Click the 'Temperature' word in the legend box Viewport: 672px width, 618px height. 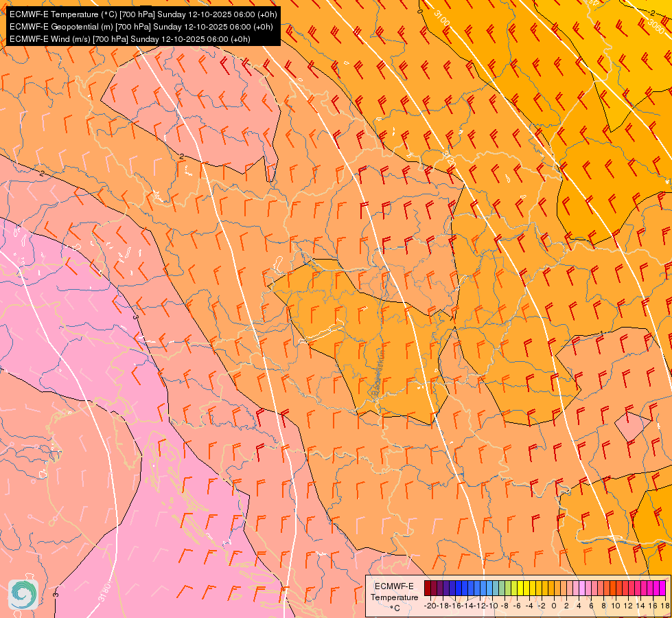(x=394, y=597)
